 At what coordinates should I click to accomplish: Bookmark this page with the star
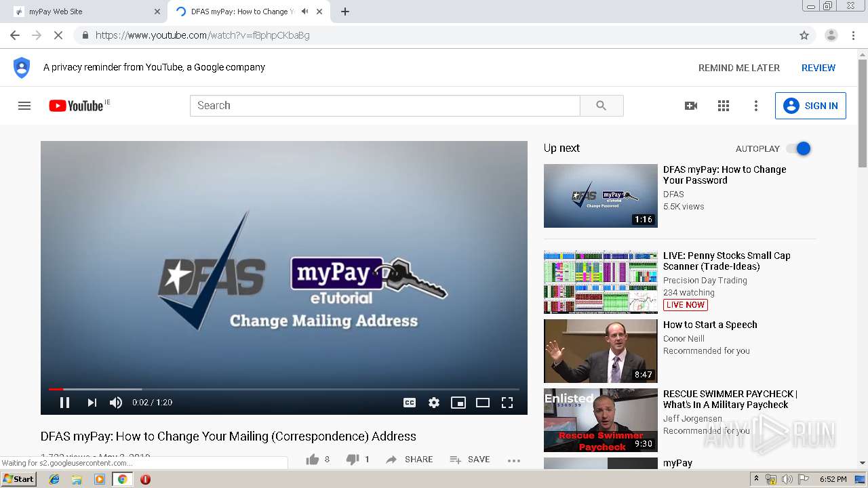coord(804,35)
